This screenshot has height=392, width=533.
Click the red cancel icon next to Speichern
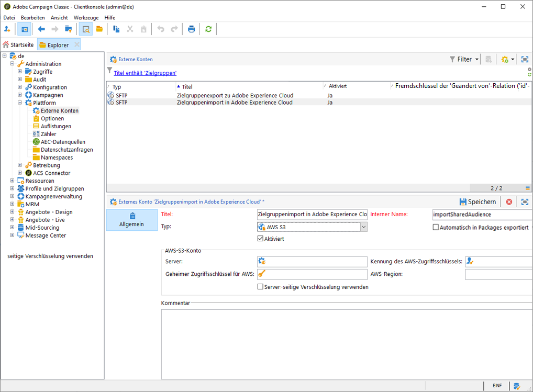(509, 202)
